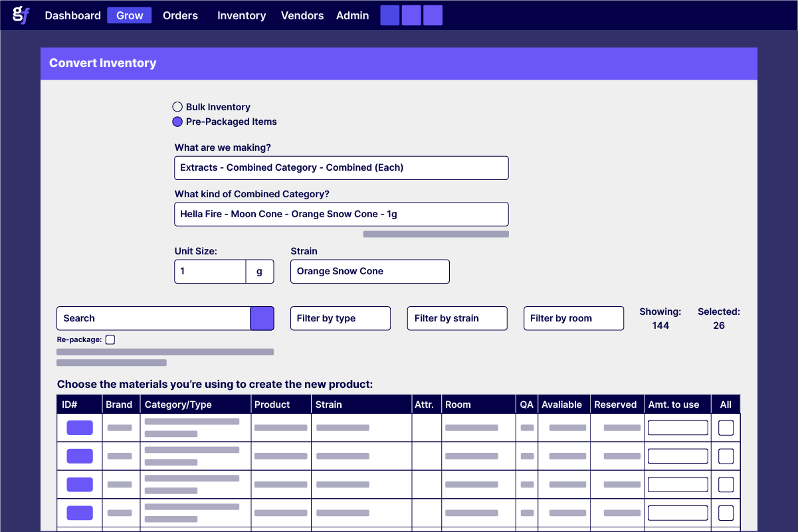This screenshot has height=532, width=798.
Task: Expand the Filter by strain dropdown
Action: click(x=457, y=318)
